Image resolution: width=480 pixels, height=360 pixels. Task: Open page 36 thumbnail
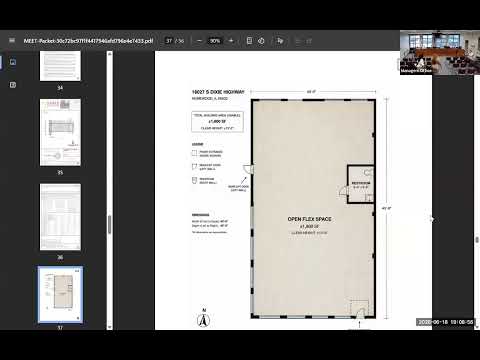point(60,217)
